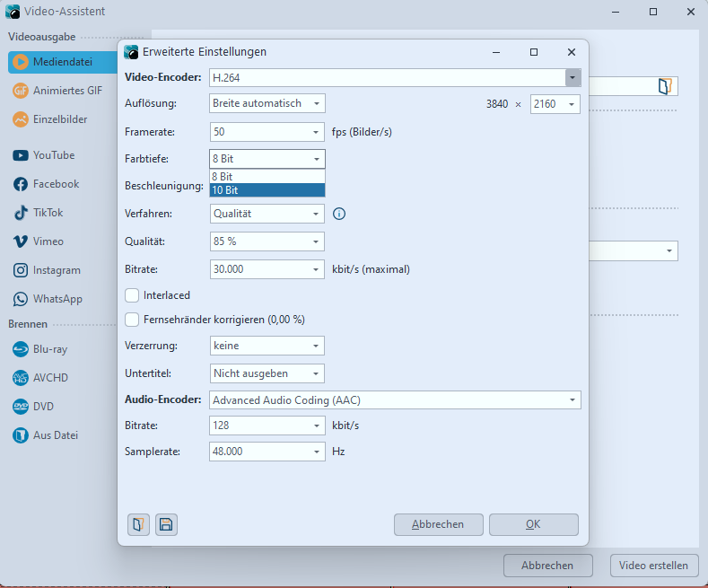Screen dimensions: 708x588
Task: Choose 8 Bit option in the open list
Action: (267, 177)
